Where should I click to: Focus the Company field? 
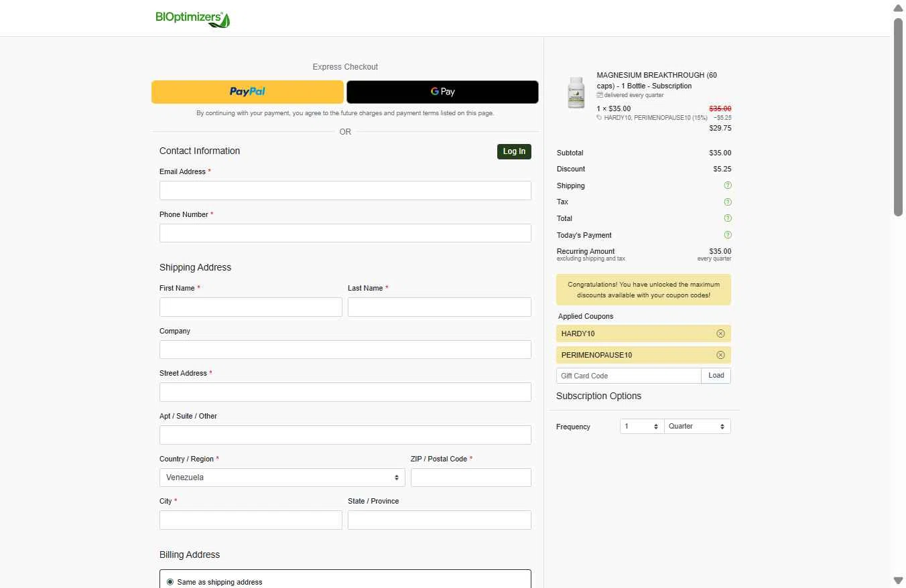345,350
